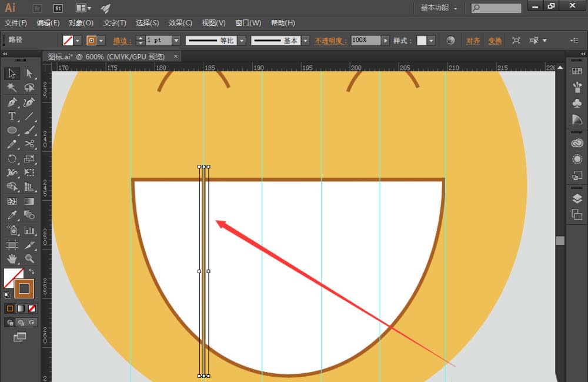Select the Direct Selection tool
The width and height of the screenshot is (588, 382).
[x=29, y=74]
